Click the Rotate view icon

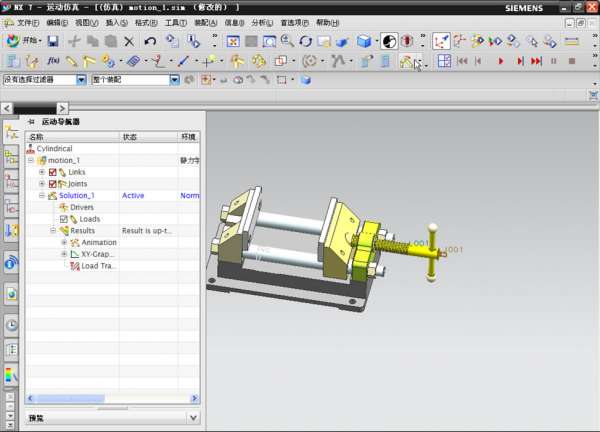tap(305, 41)
